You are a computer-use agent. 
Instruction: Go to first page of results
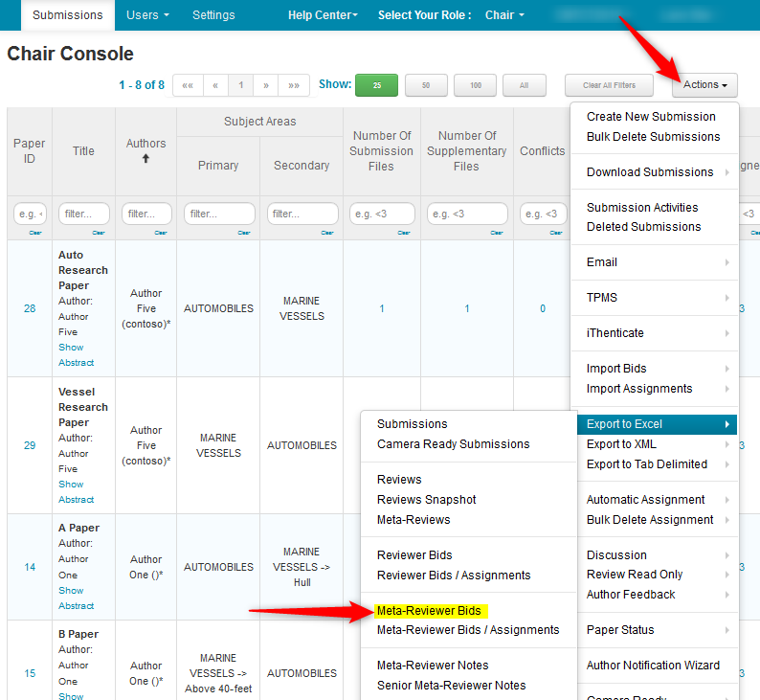pyautogui.click(x=188, y=85)
